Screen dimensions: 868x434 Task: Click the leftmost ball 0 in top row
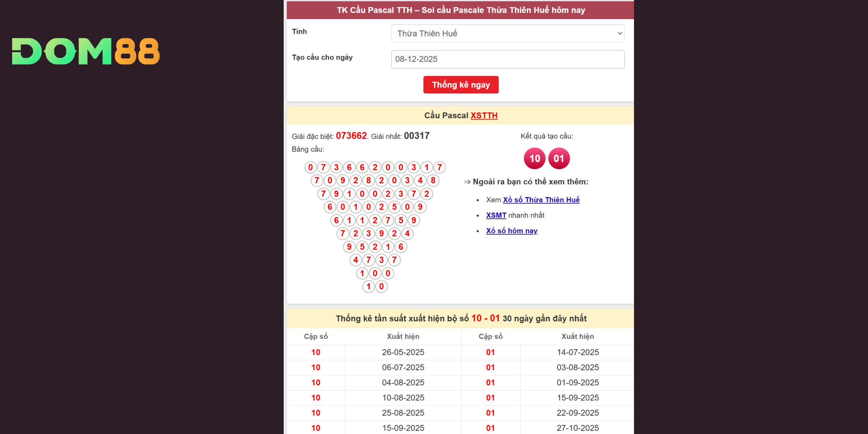click(310, 167)
